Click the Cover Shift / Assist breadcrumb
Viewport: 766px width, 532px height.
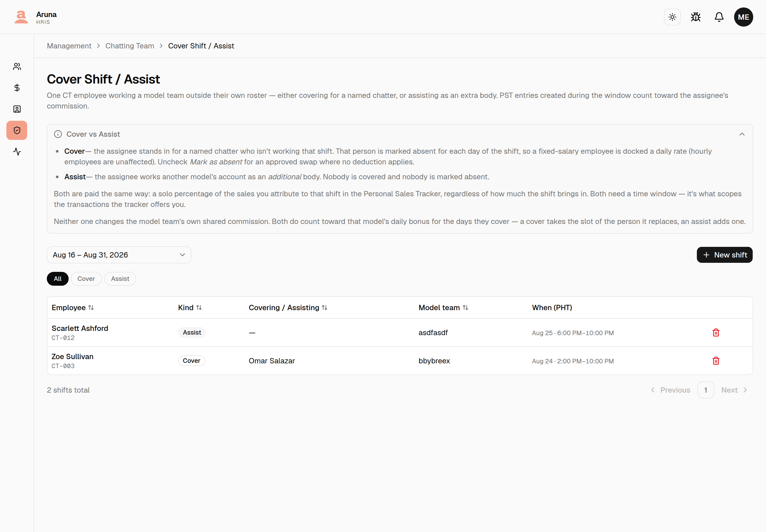(201, 46)
